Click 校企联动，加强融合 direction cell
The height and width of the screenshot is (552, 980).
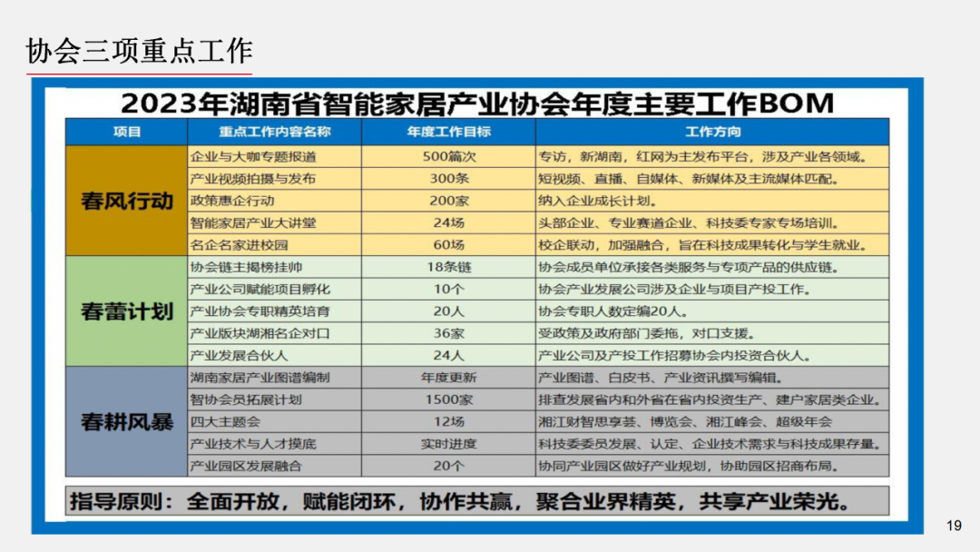click(x=712, y=245)
